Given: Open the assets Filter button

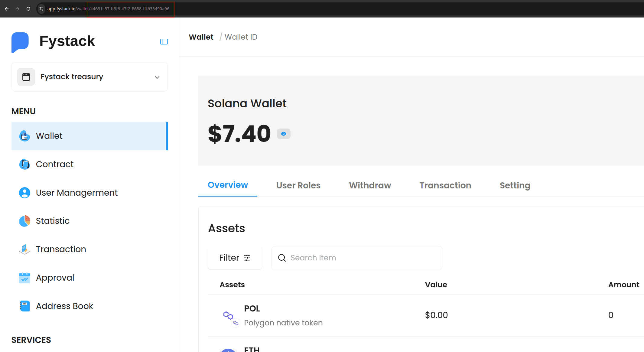Looking at the screenshot, I should (x=235, y=258).
